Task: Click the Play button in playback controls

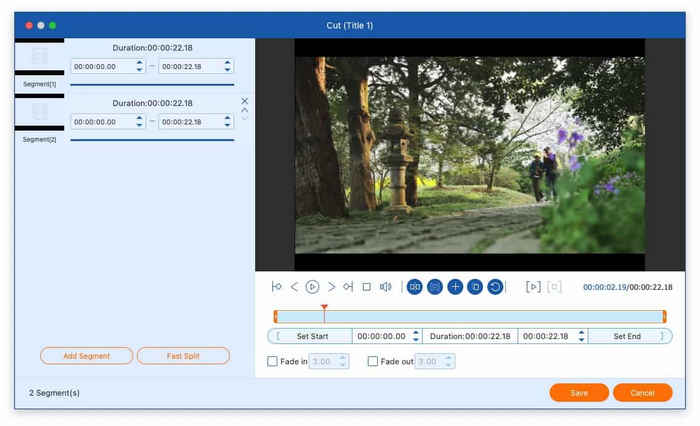Action: coord(312,287)
